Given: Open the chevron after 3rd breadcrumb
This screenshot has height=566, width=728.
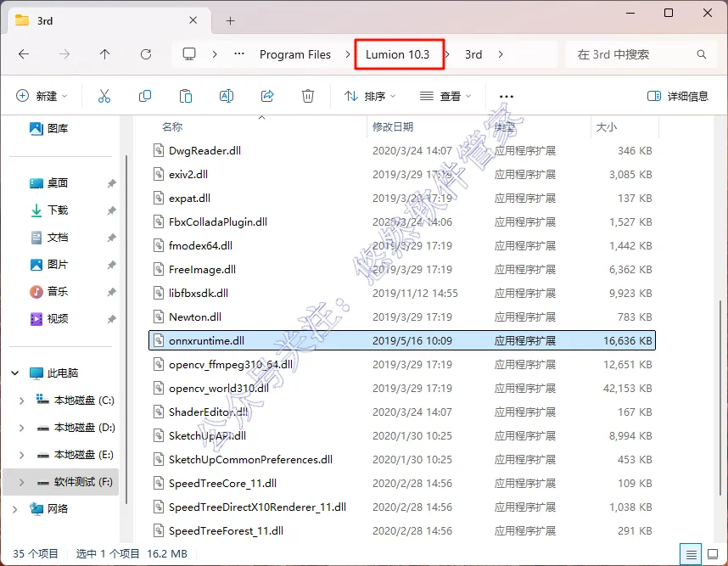Looking at the screenshot, I should click(500, 54).
